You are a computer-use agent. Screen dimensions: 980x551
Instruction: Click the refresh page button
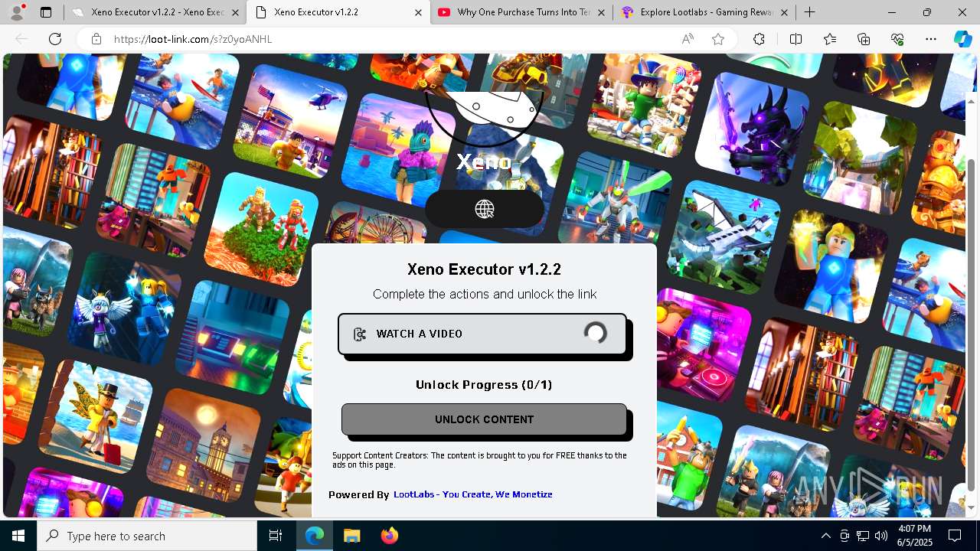[55, 39]
